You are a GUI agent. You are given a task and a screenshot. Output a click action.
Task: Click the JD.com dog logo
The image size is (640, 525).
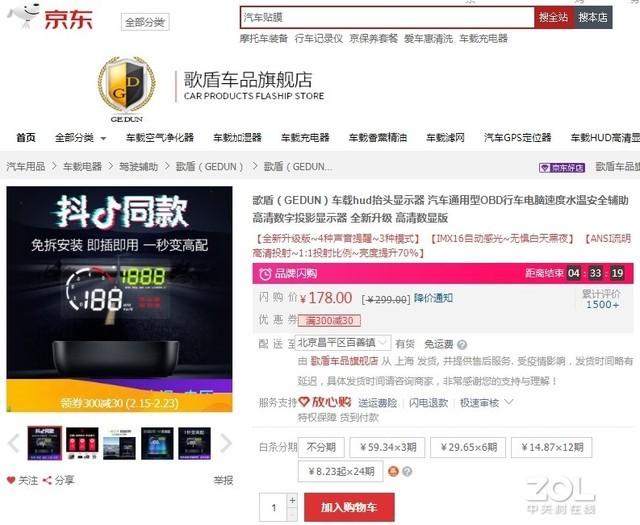point(24,16)
